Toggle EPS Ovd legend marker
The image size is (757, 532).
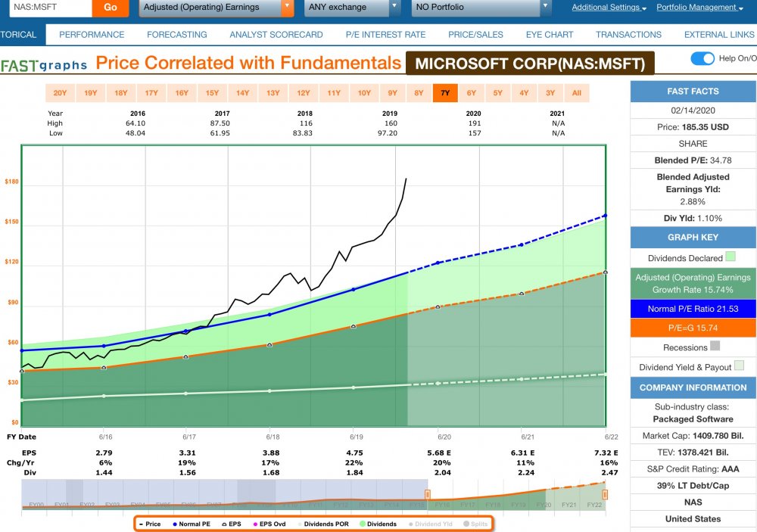(x=255, y=524)
